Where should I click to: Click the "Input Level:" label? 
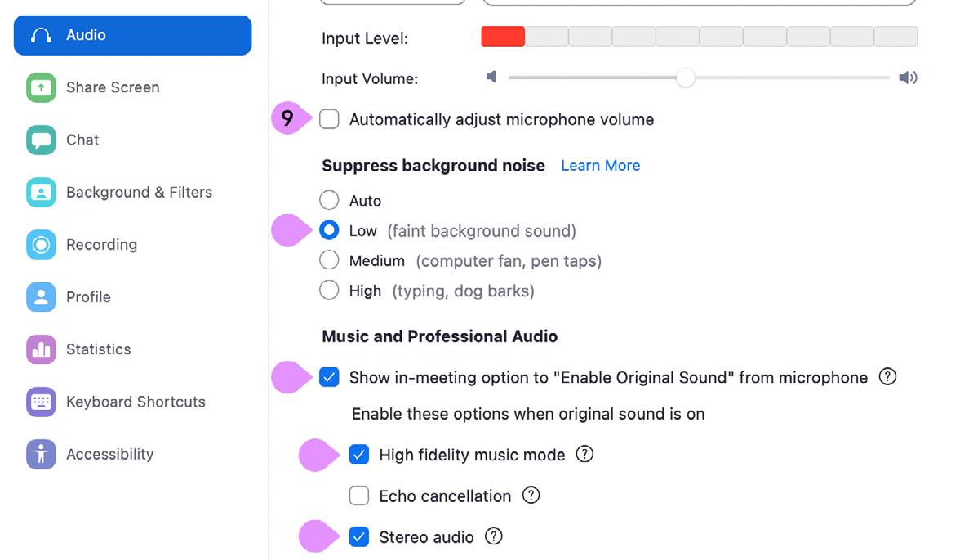point(365,38)
